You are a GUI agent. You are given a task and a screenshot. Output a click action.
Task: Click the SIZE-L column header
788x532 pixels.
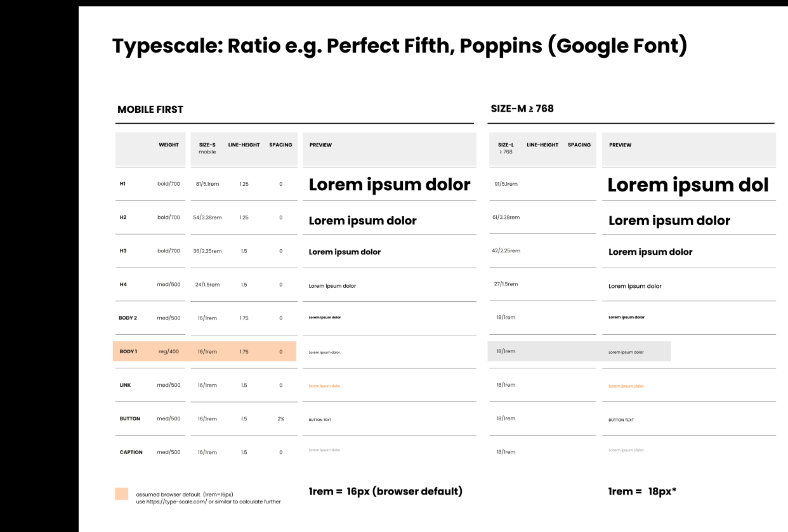pyautogui.click(x=506, y=148)
